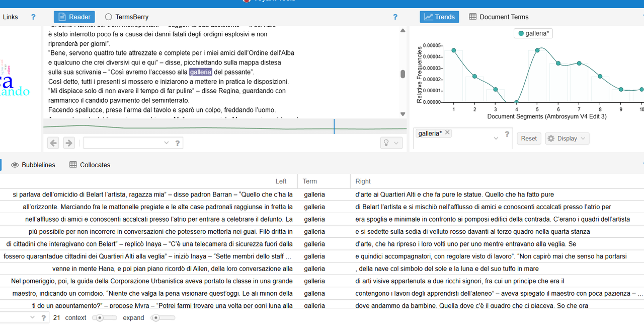This screenshot has width=644, height=326.
Task: Select row with "e si sedette sulla sedia"
Action: [322, 231]
